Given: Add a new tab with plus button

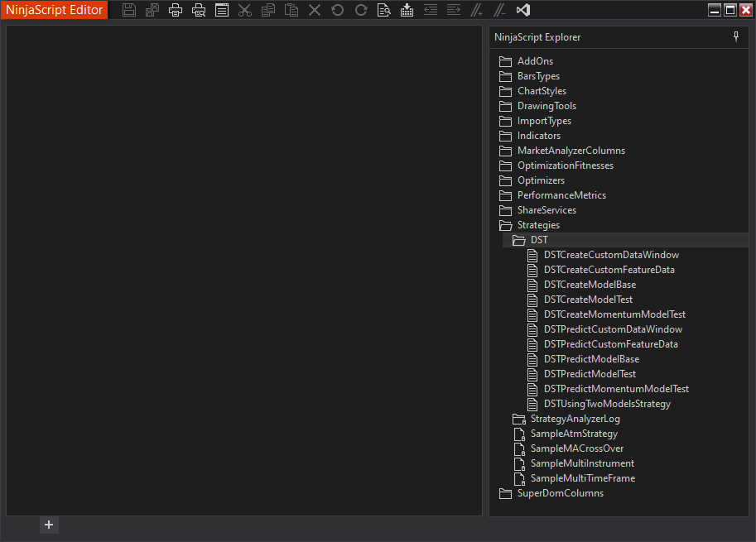Looking at the screenshot, I should pos(49,525).
